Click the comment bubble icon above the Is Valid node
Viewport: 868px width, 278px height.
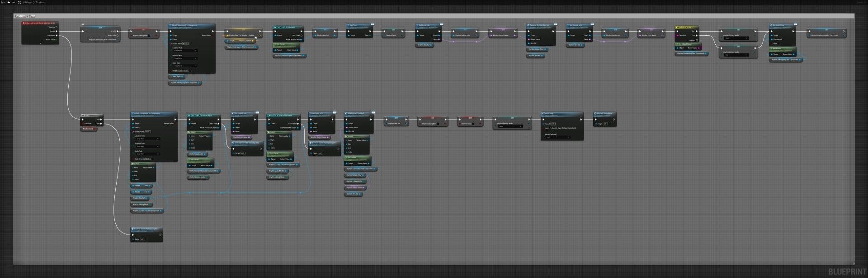[x=82, y=24]
